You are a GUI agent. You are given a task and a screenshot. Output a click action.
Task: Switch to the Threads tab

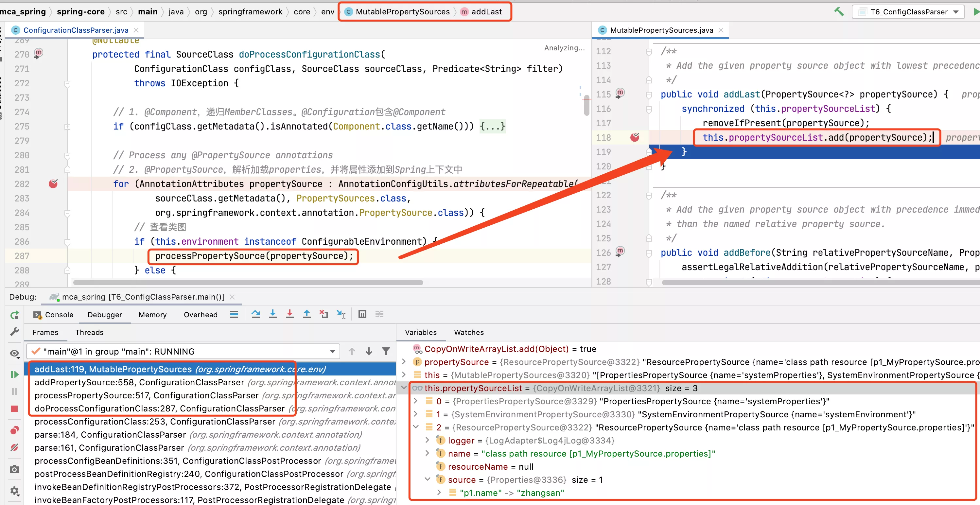[x=89, y=332]
